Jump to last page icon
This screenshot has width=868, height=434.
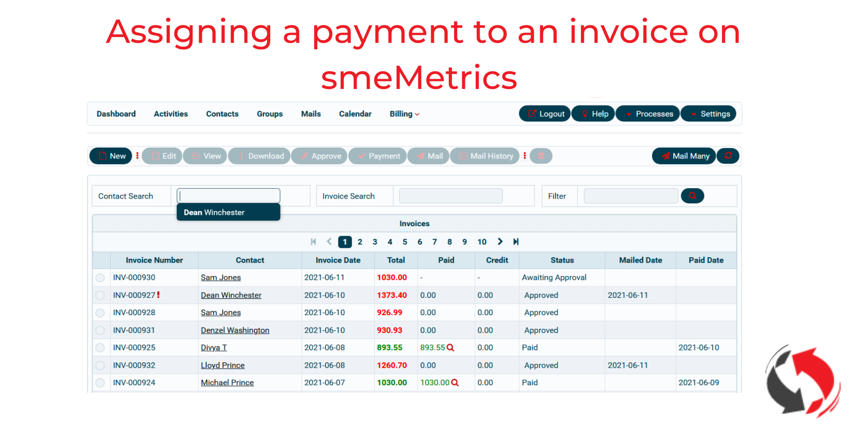[516, 242]
